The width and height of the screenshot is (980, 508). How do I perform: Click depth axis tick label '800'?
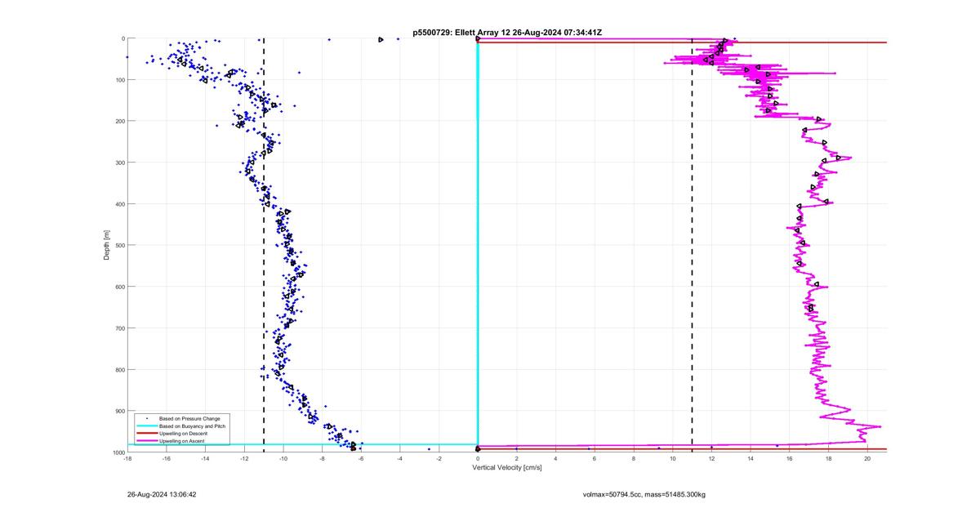click(x=119, y=369)
